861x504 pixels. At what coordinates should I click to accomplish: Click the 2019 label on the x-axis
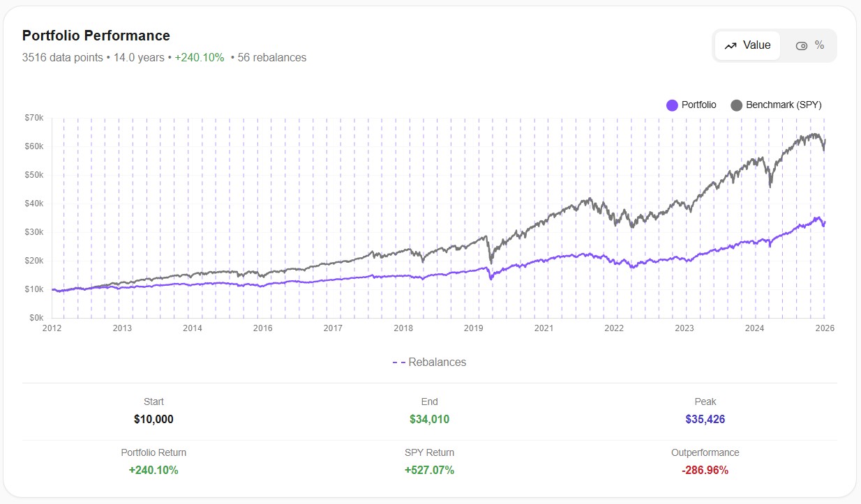point(474,328)
